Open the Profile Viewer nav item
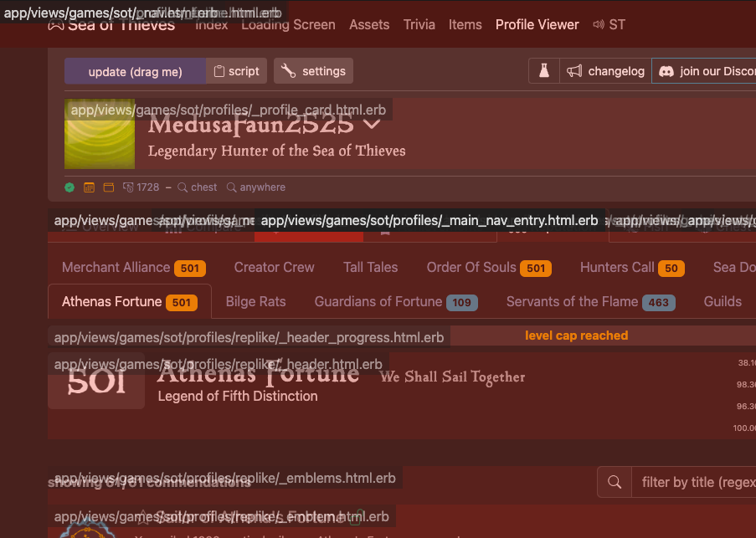This screenshot has width=756, height=538. tap(537, 24)
